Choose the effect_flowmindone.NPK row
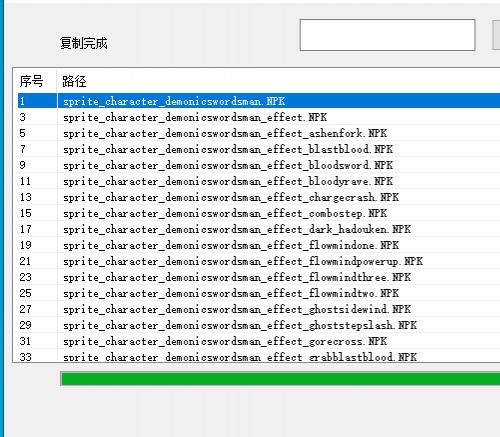This screenshot has width=500, height=437. pyautogui.click(x=259, y=245)
